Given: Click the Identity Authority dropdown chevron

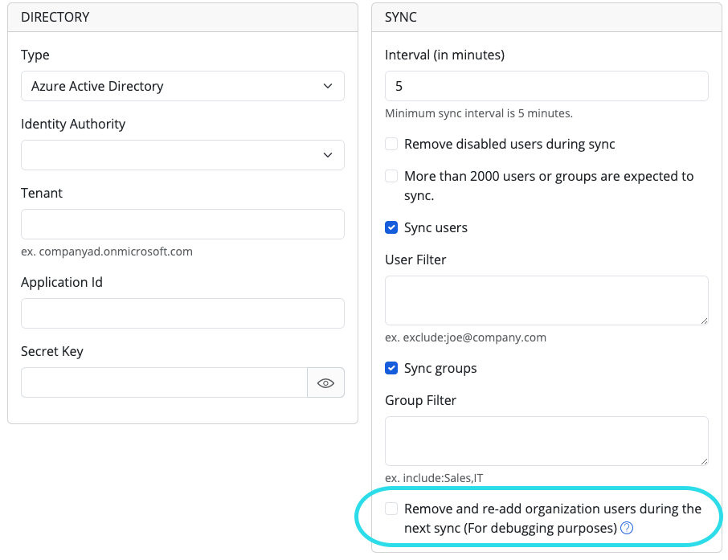Looking at the screenshot, I should (328, 155).
